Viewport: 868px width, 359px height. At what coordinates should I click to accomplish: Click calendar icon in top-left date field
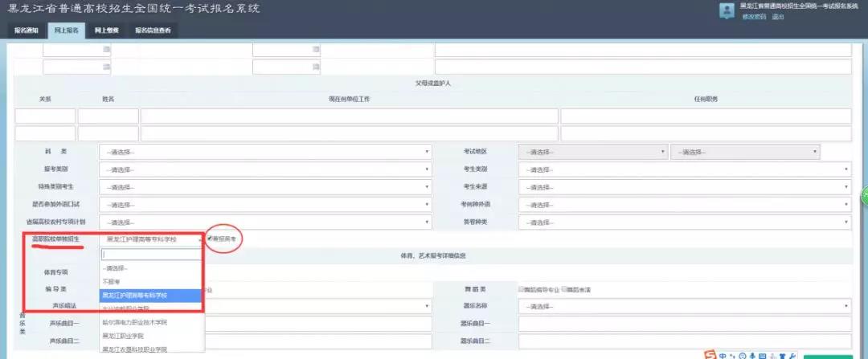point(106,50)
